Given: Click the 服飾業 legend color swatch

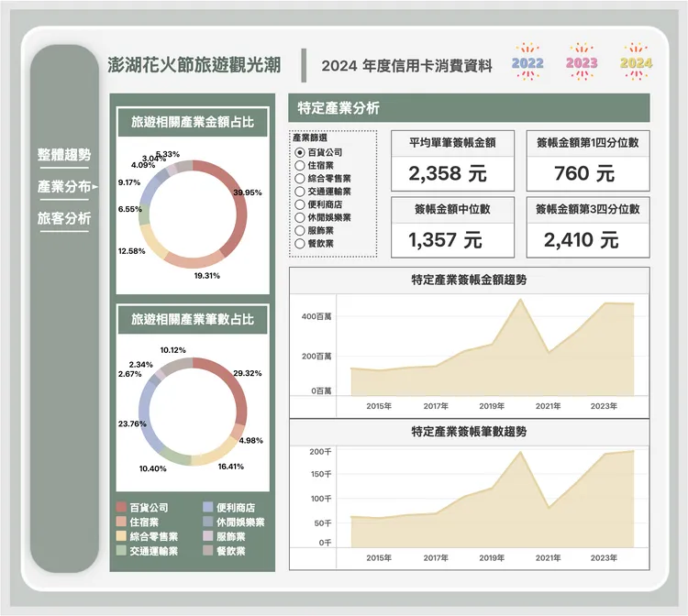Looking at the screenshot, I should coord(208,536).
